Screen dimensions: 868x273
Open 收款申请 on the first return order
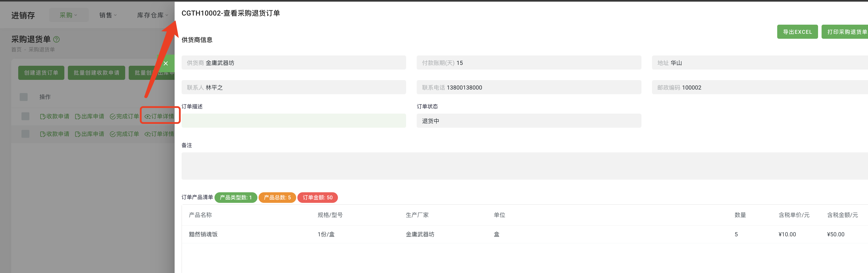coord(55,116)
